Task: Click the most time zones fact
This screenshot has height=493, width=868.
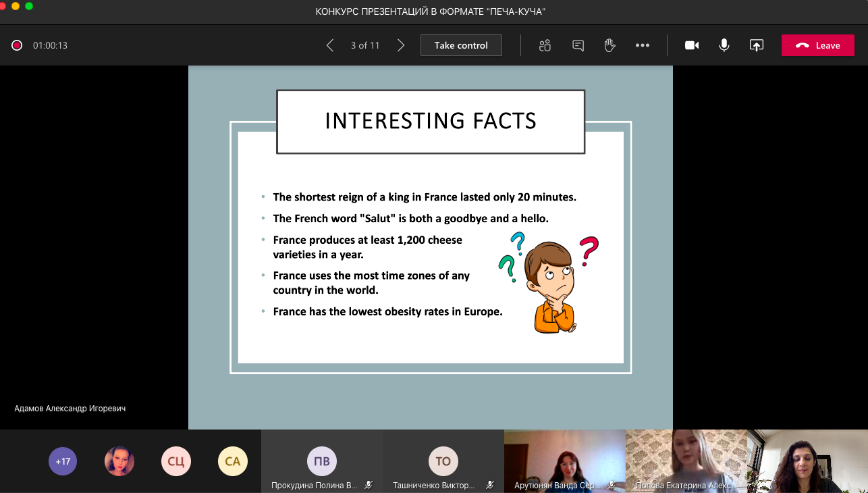Action: tap(371, 283)
